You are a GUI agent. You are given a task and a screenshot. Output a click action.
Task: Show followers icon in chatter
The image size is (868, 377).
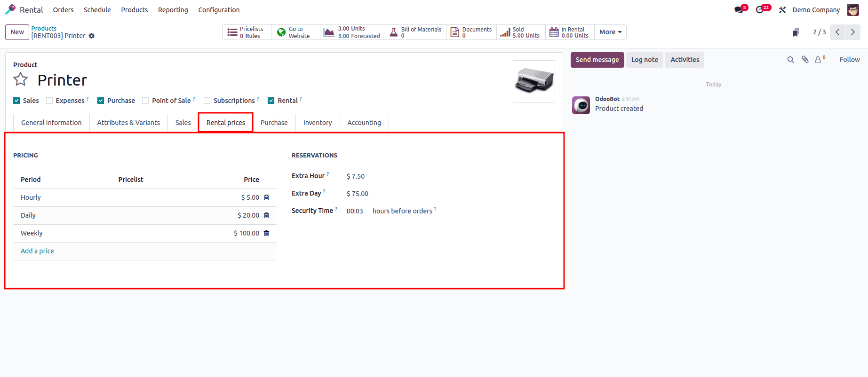(x=820, y=60)
